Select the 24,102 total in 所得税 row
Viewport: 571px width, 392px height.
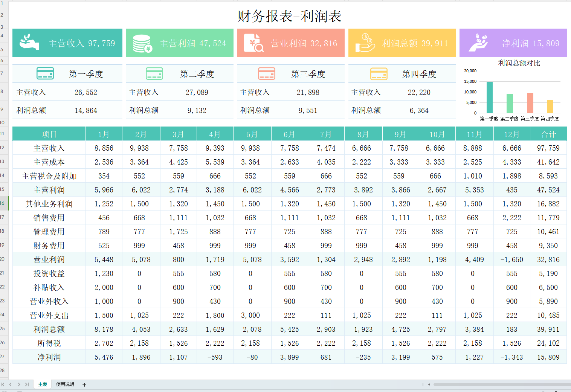548,343
